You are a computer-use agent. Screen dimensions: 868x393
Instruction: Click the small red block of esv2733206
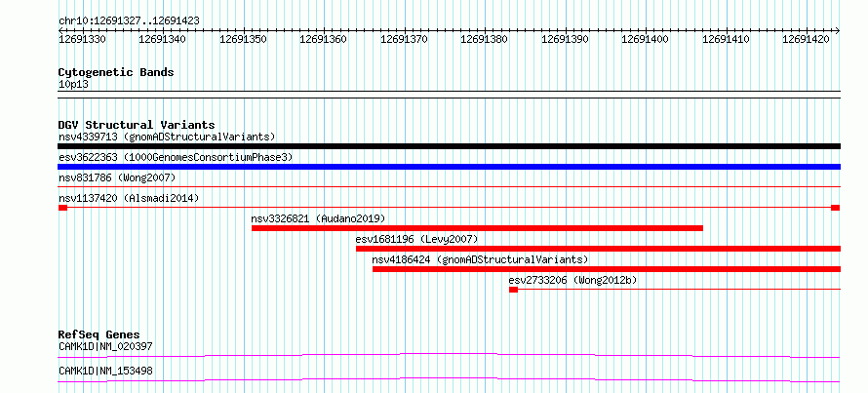(513, 290)
